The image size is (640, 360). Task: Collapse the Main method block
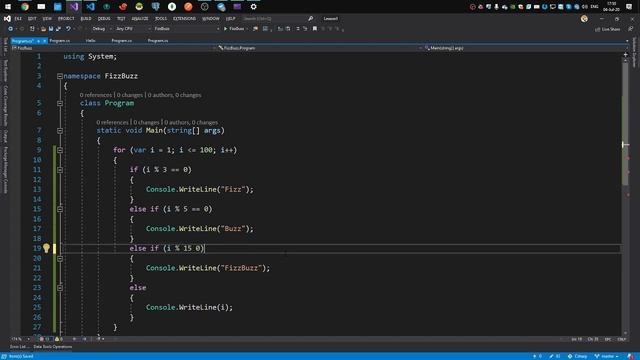coord(60,131)
